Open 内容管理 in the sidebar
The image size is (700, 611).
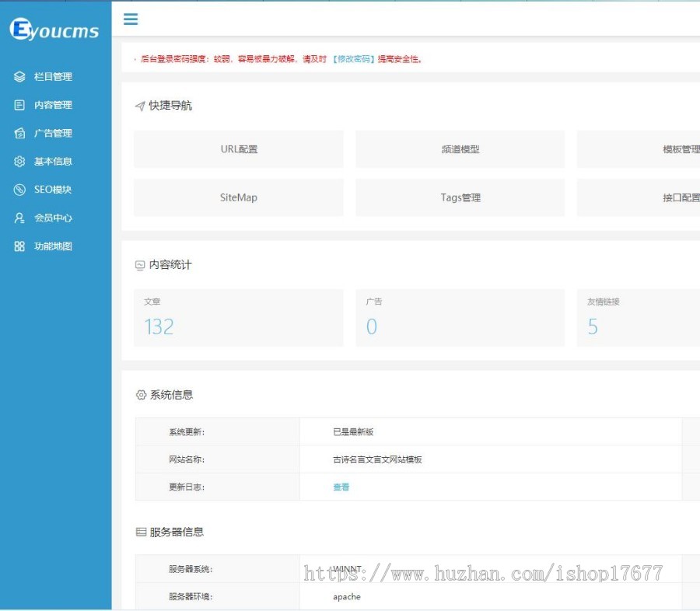tap(53, 105)
